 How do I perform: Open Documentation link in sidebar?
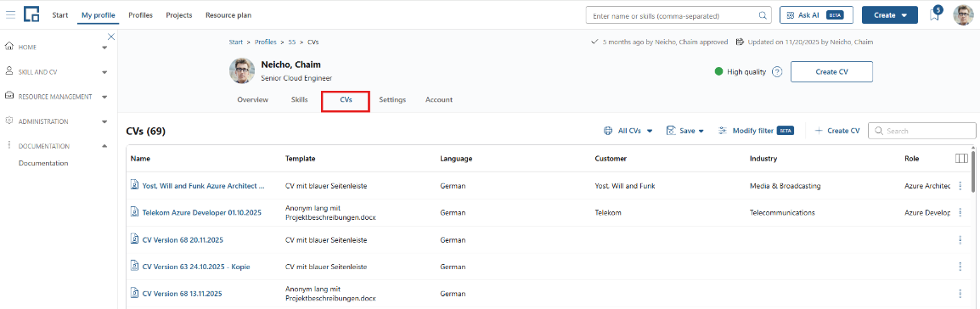[43, 164]
